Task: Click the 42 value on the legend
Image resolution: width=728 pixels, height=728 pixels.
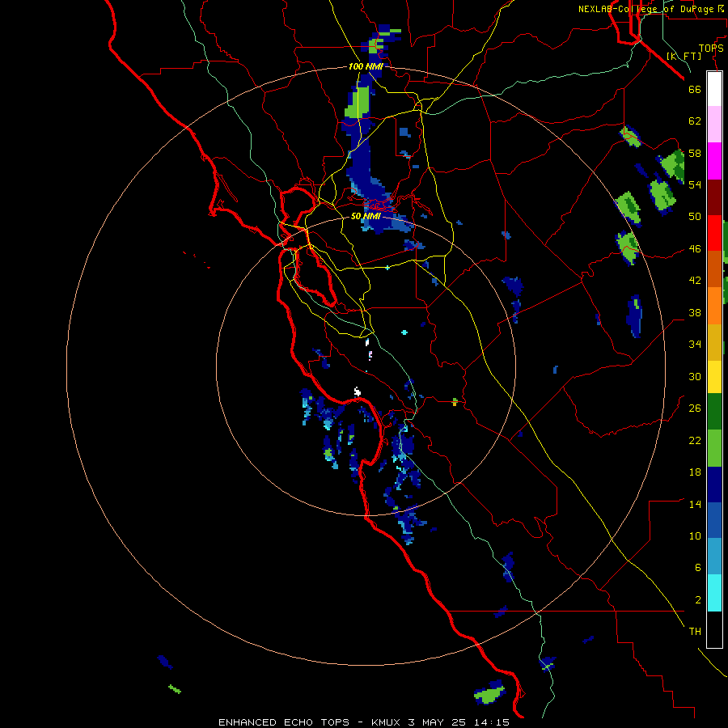Action: click(695, 280)
